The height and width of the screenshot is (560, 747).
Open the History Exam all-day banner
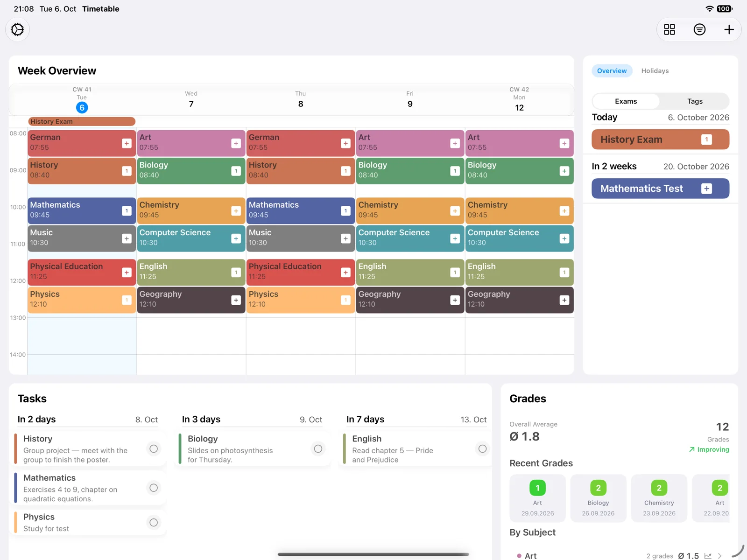[82, 121]
